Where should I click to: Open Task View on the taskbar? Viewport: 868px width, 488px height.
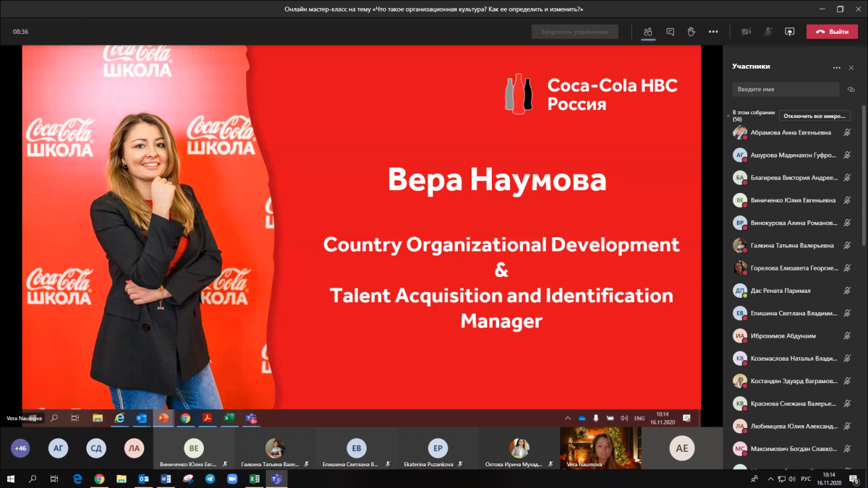pos(54,479)
